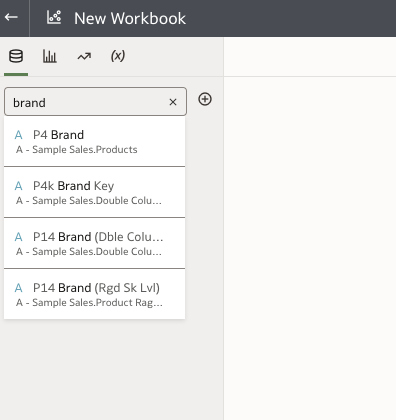Open the Analytics tab
Screen dimensions: 396x420
pos(84,56)
